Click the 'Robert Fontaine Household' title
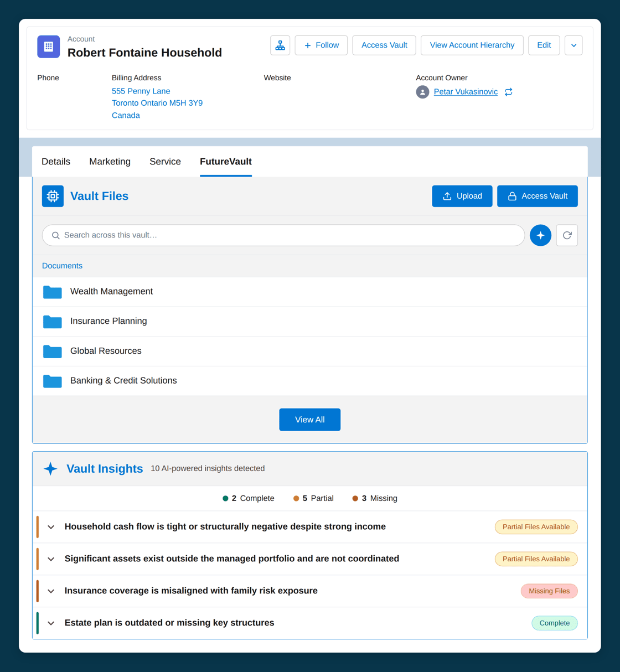Image resolution: width=620 pixels, height=672 pixels. click(144, 53)
